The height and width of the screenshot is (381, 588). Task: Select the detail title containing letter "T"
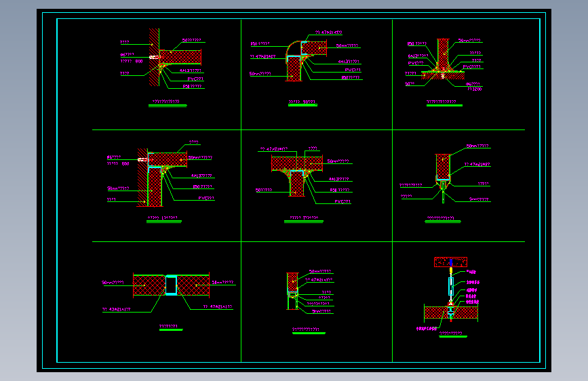coord(304,218)
